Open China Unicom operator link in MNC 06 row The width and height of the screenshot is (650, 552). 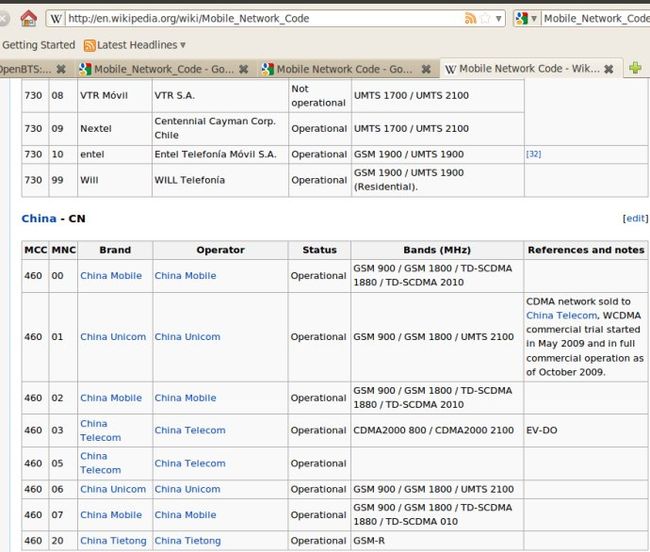tap(187, 489)
